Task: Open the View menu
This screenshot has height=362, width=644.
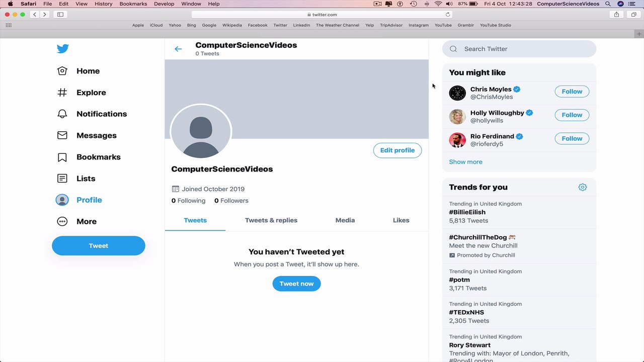Action: click(81, 4)
